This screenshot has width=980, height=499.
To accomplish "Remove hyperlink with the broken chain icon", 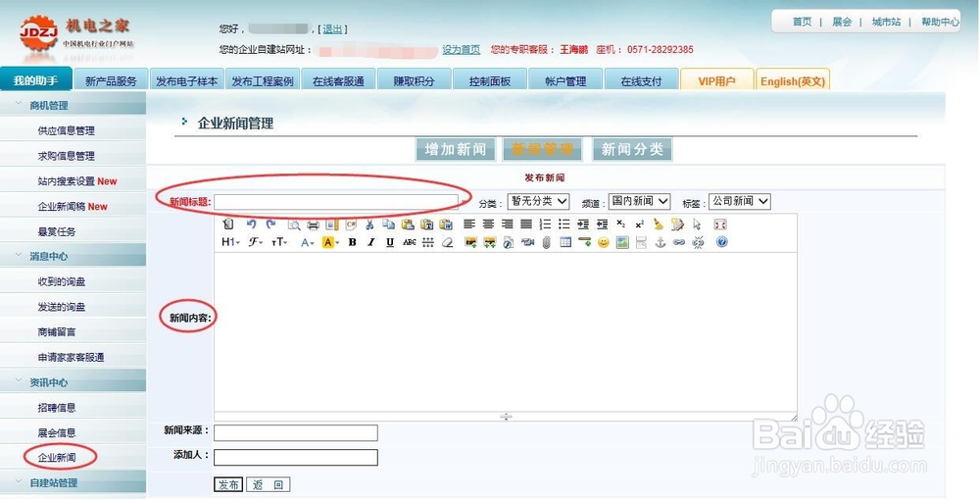I will pos(698,242).
